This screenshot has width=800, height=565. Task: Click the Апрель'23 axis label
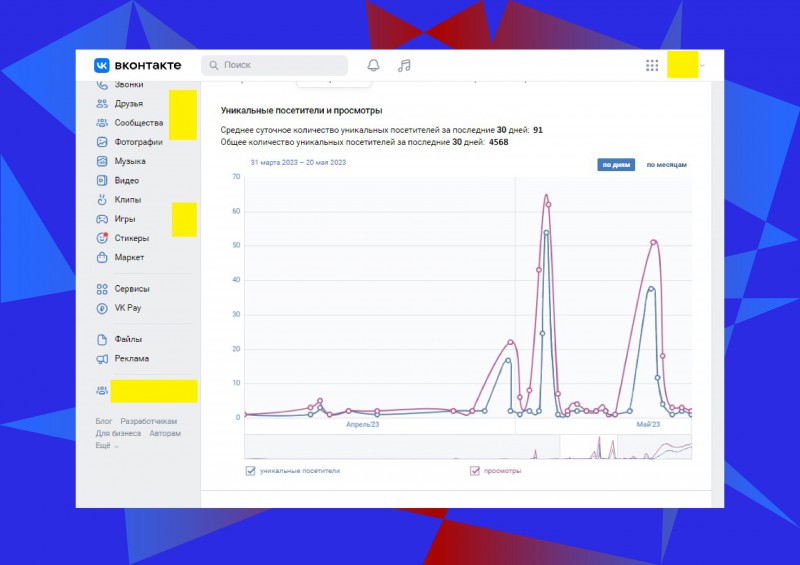click(362, 425)
